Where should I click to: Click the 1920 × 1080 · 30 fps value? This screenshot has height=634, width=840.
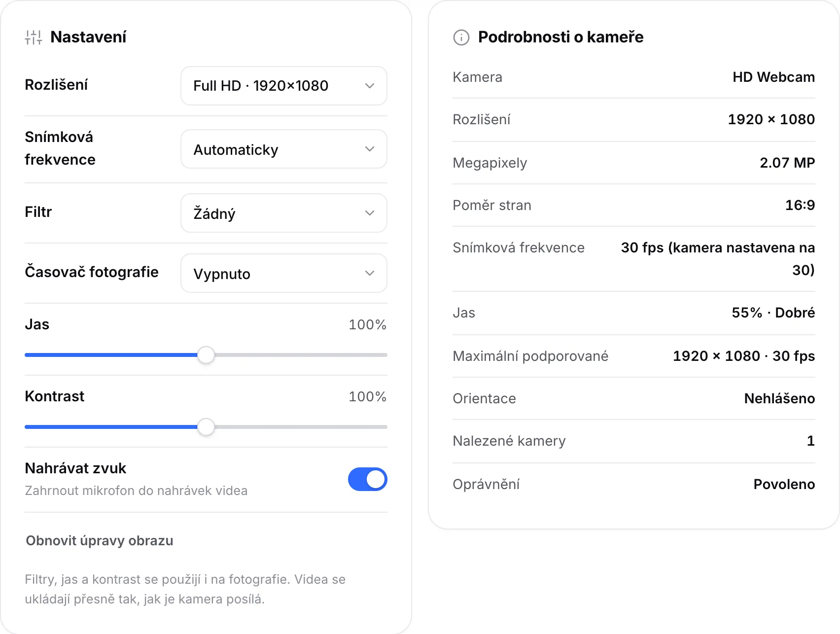click(744, 356)
